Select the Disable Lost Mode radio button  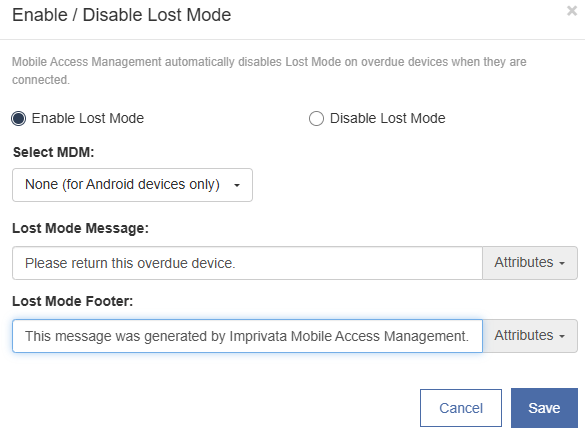(x=316, y=119)
